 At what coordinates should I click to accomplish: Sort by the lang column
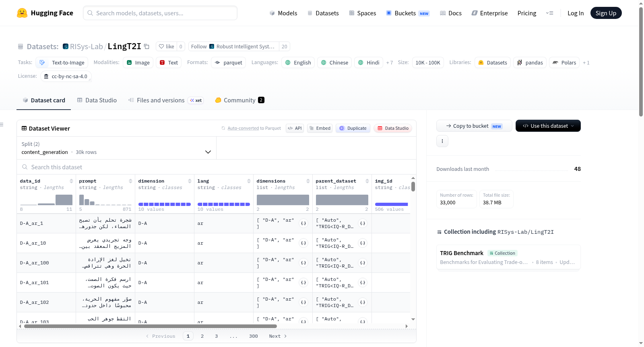(x=249, y=181)
